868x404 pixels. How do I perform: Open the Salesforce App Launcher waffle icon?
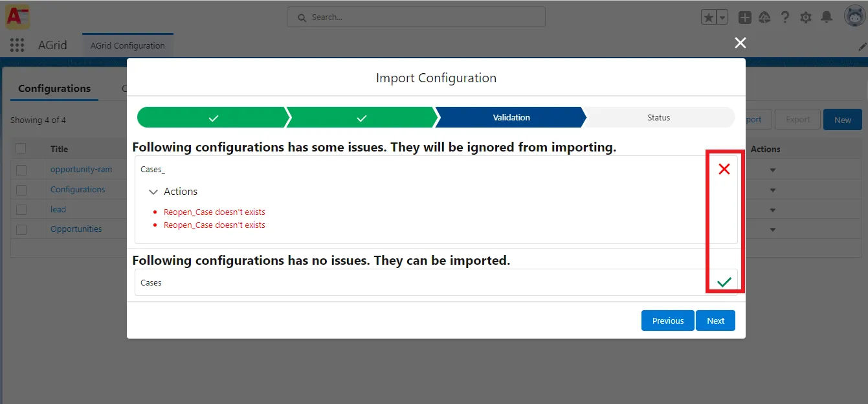click(x=16, y=44)
